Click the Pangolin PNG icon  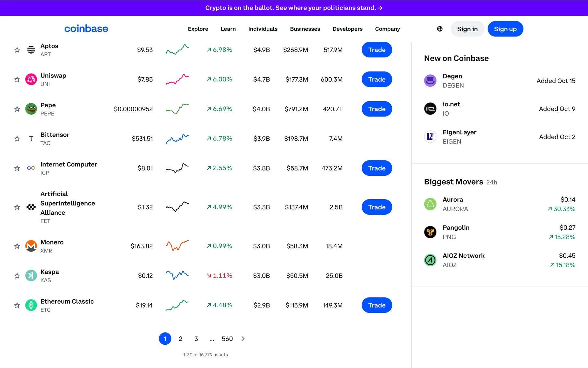click(x=430, y=232)
